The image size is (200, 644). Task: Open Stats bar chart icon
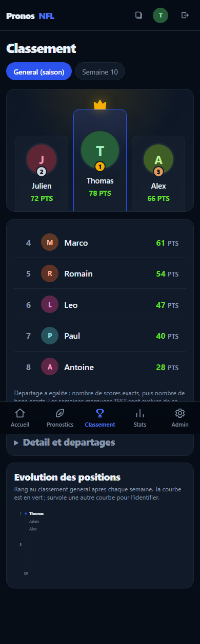click(140, 413)
